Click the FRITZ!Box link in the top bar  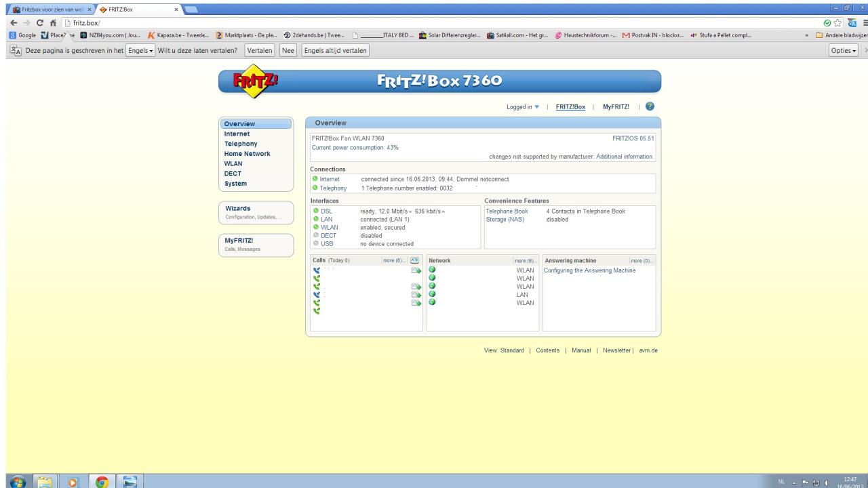point(570,107)
